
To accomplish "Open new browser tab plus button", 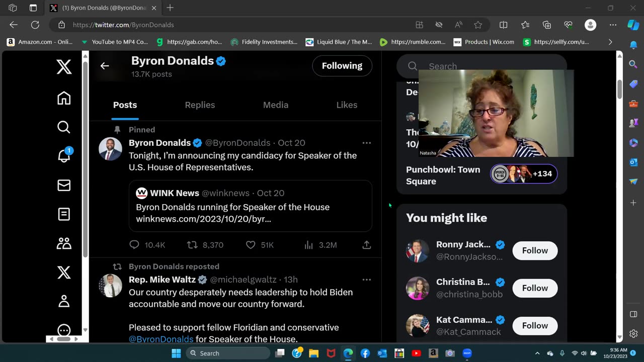I will point(170,8).
